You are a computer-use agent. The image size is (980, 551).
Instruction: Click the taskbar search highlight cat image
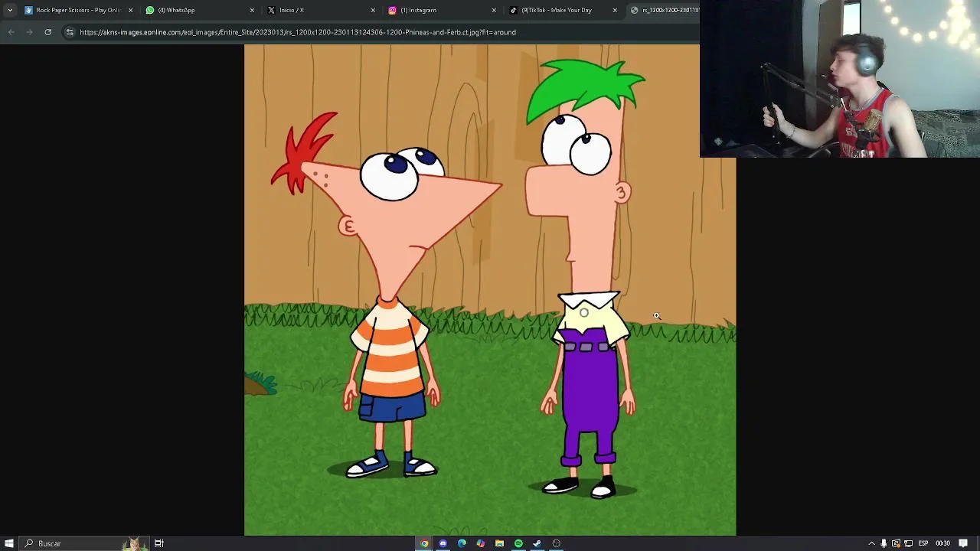click(134, 543)
